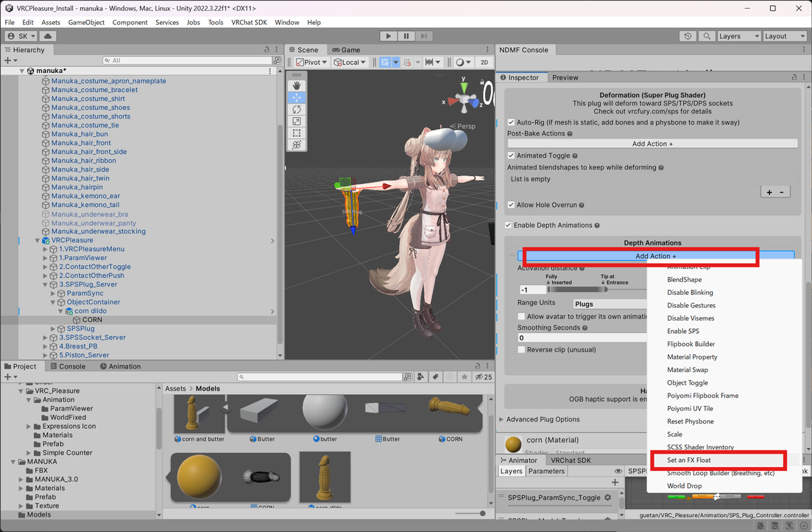Toggle Allow avatar to trigger own animation checkbox
This screenshot has width=812, height=532.
pyautogui.click(x=521, y=316)
